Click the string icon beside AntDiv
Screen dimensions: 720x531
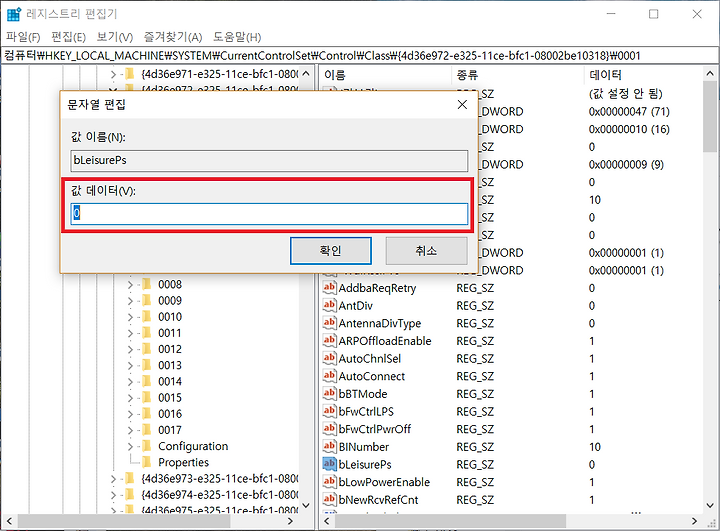(x=329, y=305)
